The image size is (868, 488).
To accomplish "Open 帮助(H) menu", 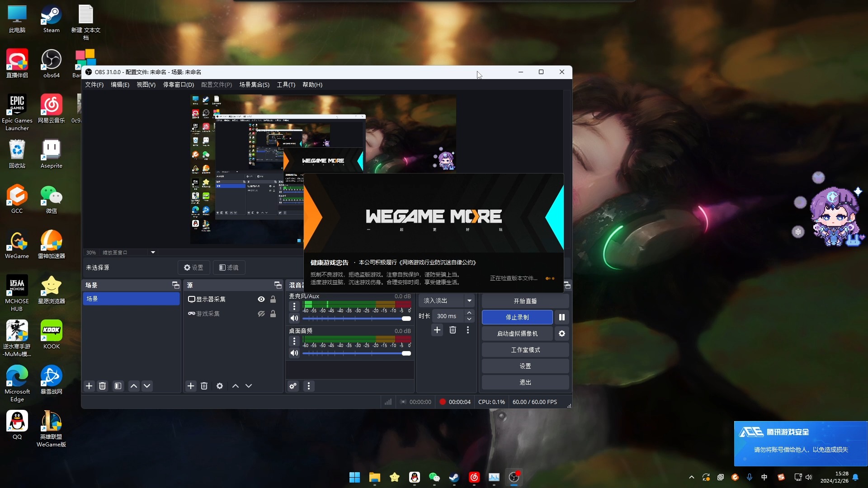I will tap(312, 85).
